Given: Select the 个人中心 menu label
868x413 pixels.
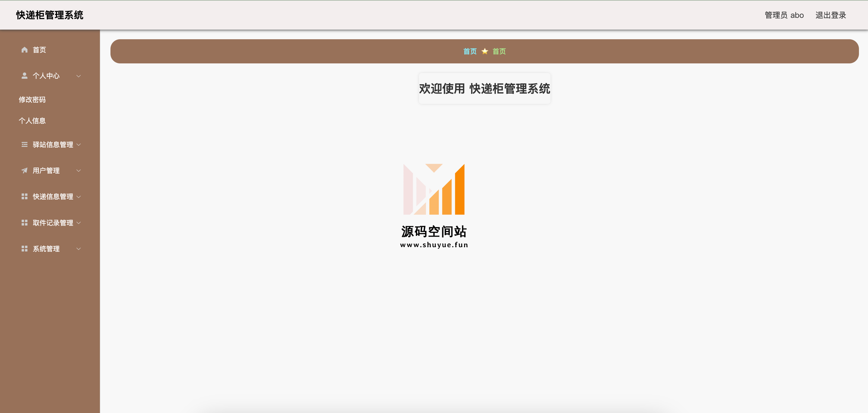Looking at the screenshot, I should point(46,76).
